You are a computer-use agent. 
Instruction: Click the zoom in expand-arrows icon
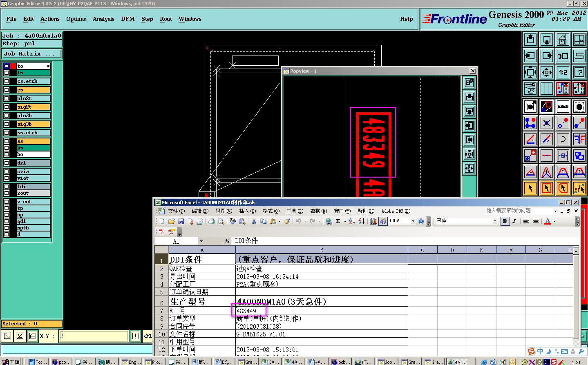pos(530,72)
